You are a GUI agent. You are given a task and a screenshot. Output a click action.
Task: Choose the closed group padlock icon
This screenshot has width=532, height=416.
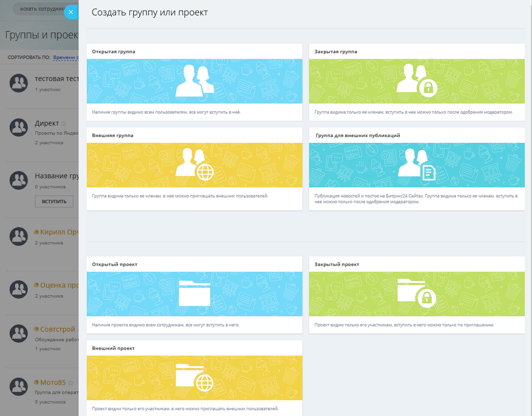point(428,88)
